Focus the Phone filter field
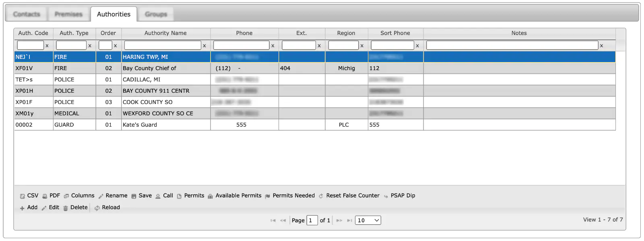 [x=241, y=45]
